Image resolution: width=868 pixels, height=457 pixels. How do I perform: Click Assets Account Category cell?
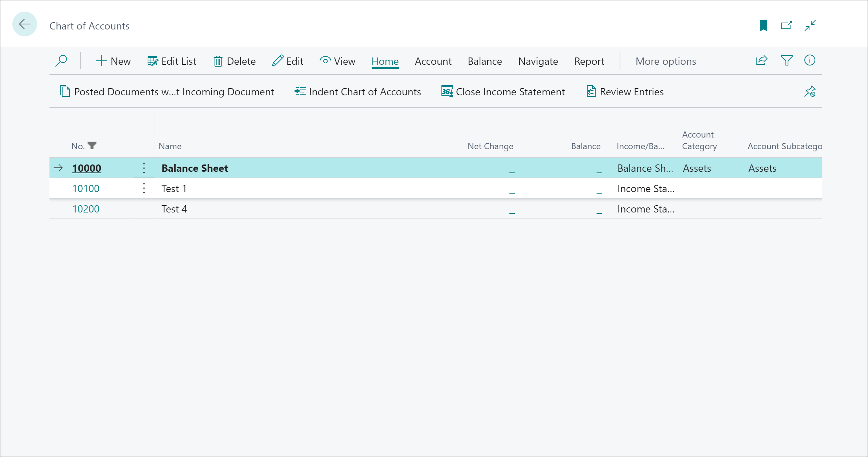[697, 168]
